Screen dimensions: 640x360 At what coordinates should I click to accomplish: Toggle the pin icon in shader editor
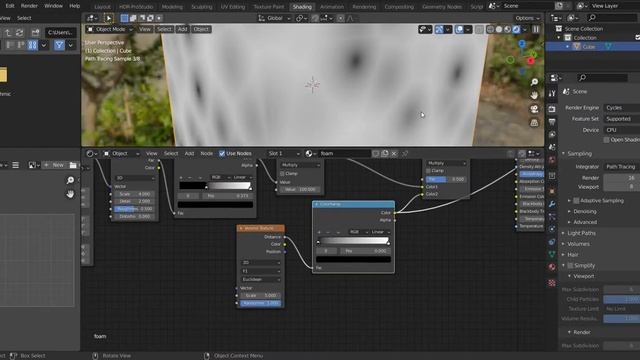[x=405, y=153]
